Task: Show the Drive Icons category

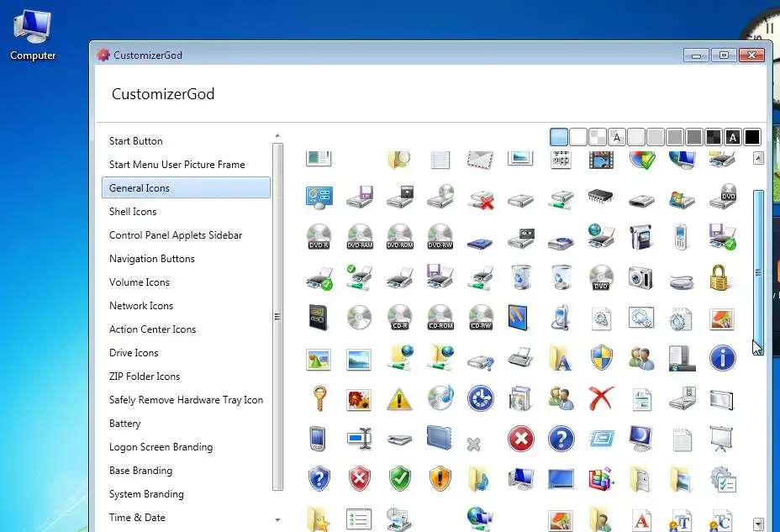Action: point(134,353)
